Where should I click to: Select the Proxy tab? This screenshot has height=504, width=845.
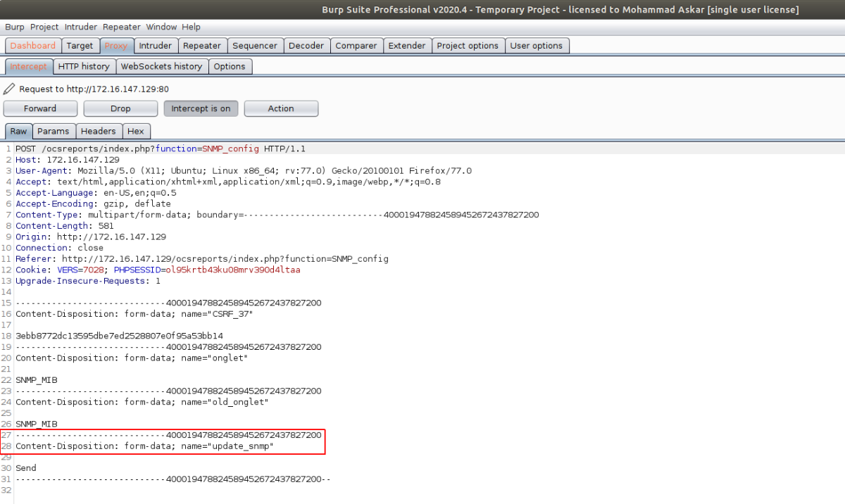coord(116,46)
